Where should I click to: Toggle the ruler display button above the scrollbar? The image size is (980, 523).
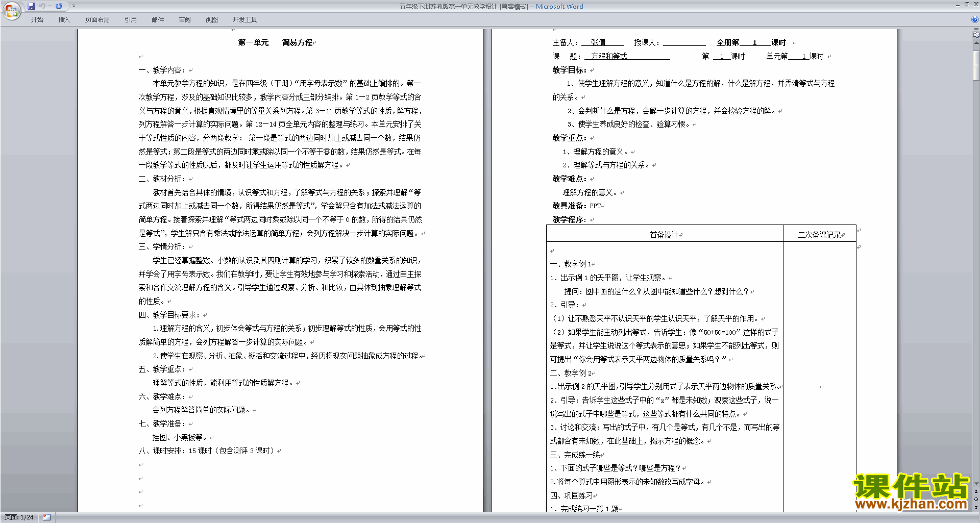point(976,35)
